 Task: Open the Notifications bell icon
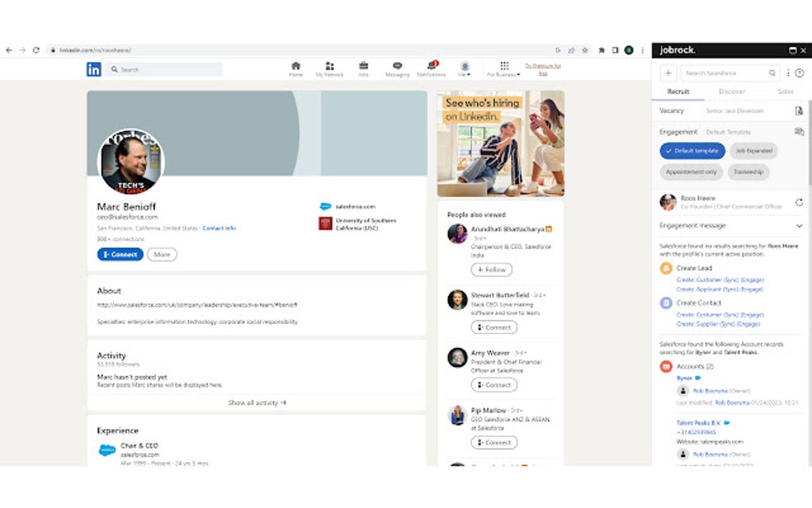pos(431,66)
